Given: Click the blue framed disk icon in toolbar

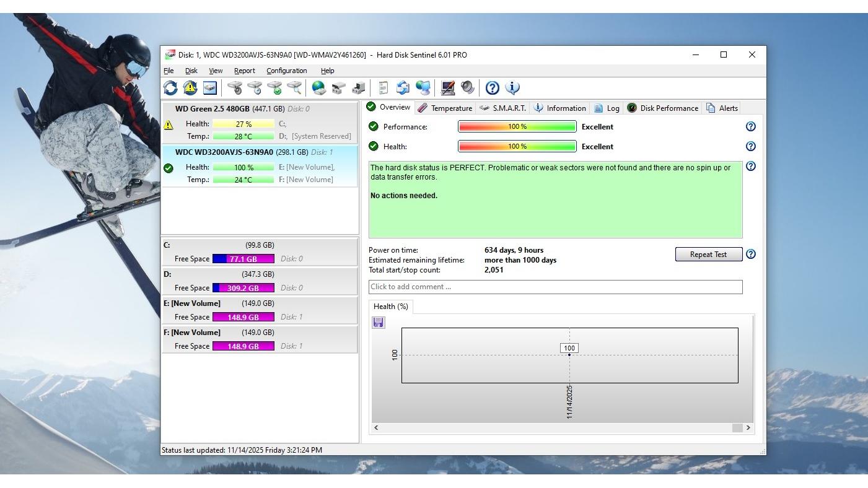Looking at the screenshot, I should [x=209, y=88].
